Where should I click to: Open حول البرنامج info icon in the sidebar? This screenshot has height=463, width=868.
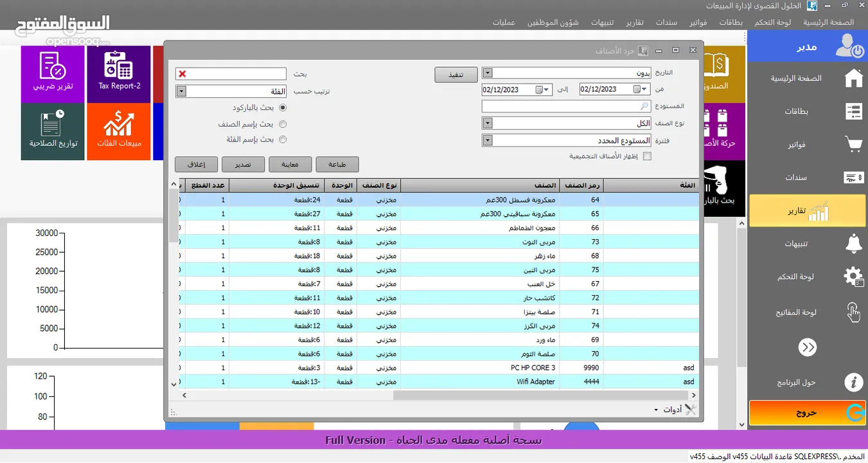pos(853,383)
